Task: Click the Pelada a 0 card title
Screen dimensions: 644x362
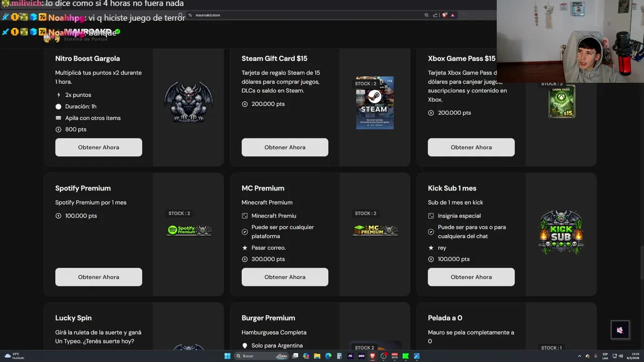Action: point(445,318)
